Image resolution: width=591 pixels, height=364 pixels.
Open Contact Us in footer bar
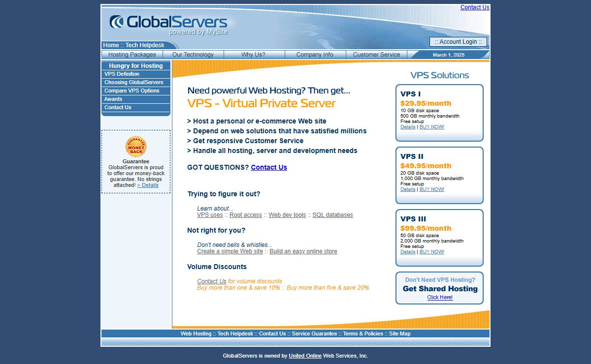(272, 334)
